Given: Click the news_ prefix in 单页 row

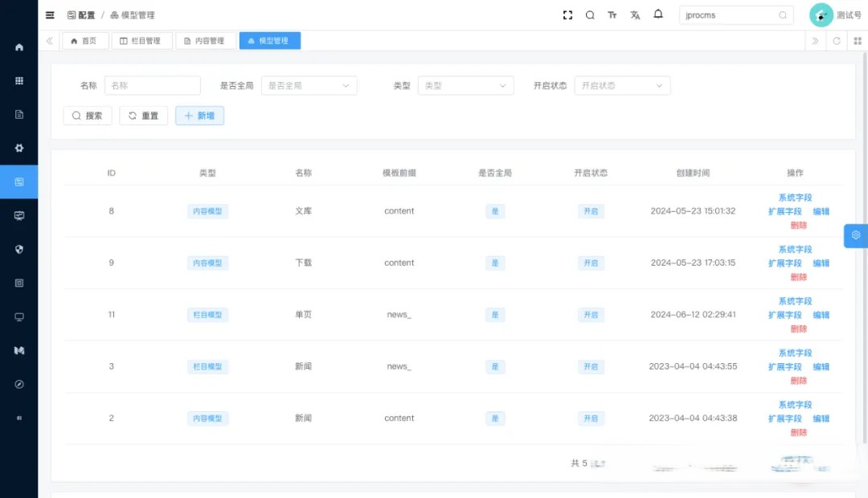Looking at the screenshot, I should click(399, 315).
